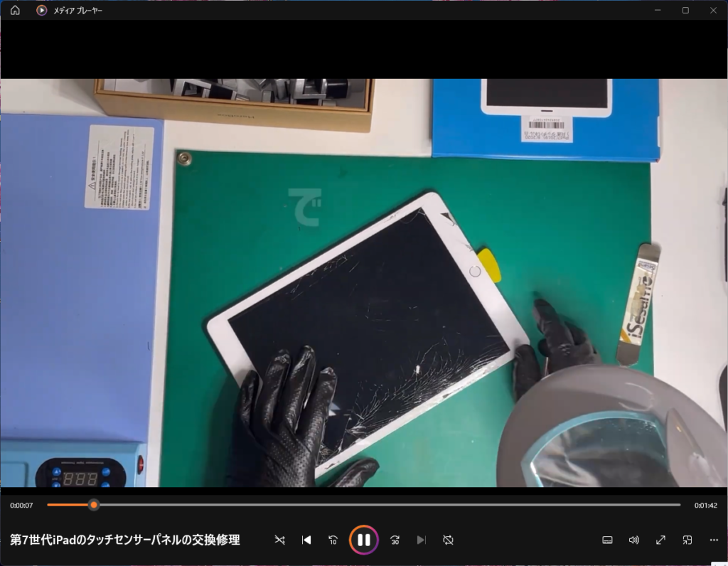Open the volume control flyout

pyautogui.click(x=633, y=540)
